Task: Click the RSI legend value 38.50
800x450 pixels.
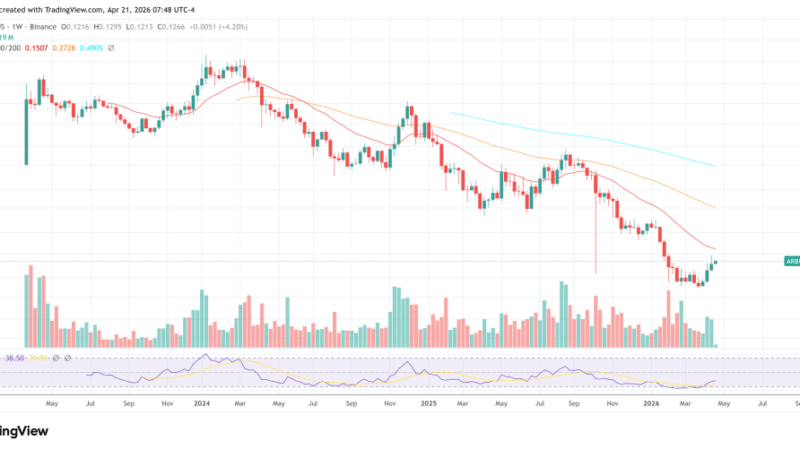Action: click(x=14, y=357)
